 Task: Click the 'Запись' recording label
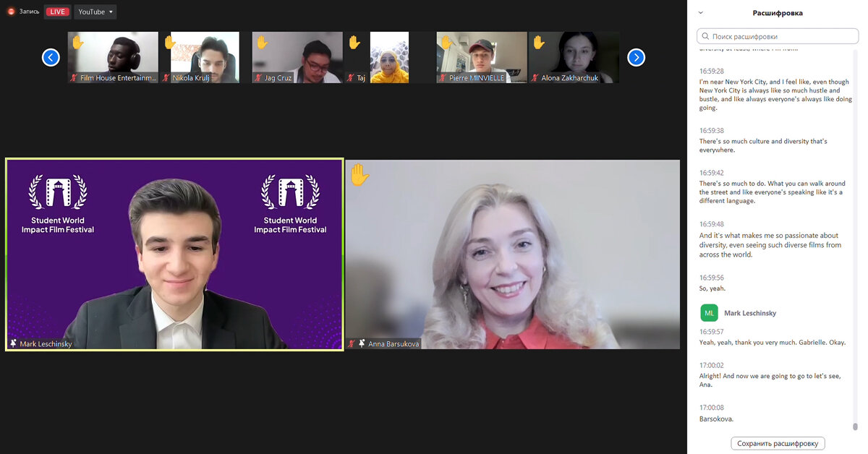coord(30,12)
